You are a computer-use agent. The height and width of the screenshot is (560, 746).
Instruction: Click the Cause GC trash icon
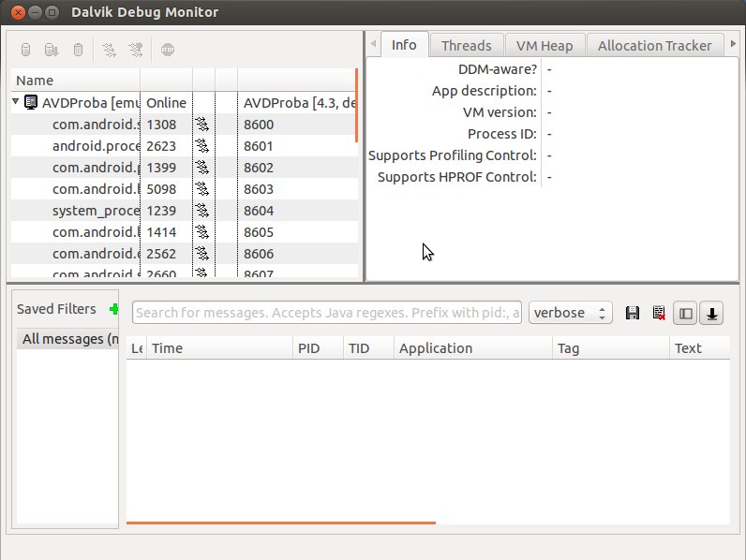tap(78, 50)
